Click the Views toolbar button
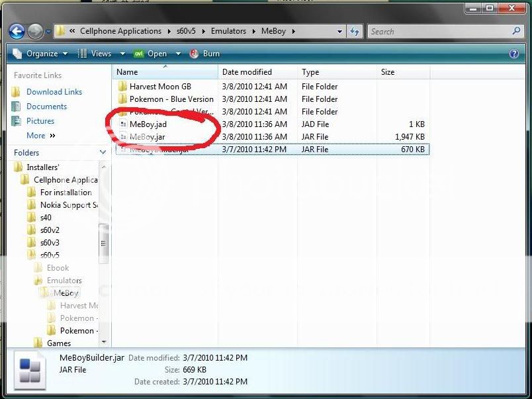This screenshot has width=532, height=399. tap(95, 54)
